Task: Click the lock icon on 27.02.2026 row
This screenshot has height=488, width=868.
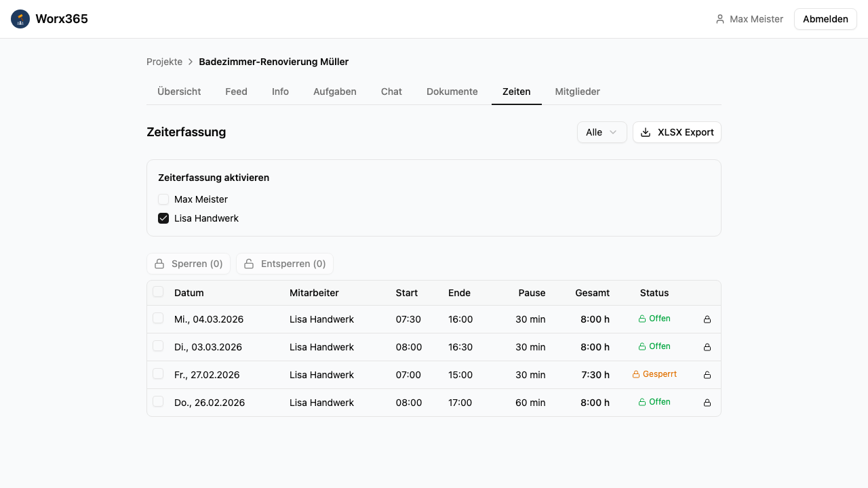Action: tap(707, 375)
